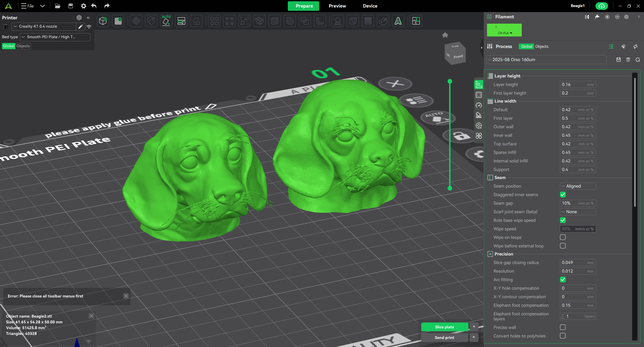The width and height of the screenshot is (644, 347).
Task: Click the home view icon above cube
Action: 445,35
